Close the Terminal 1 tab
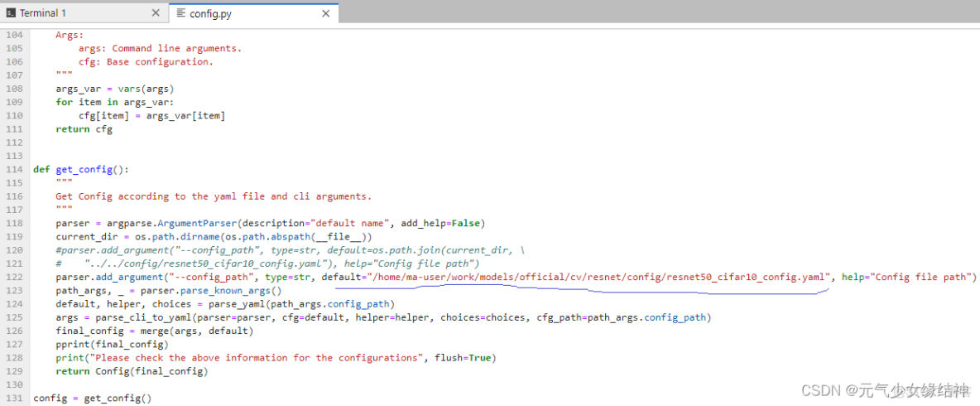 [x=156, y=13]
